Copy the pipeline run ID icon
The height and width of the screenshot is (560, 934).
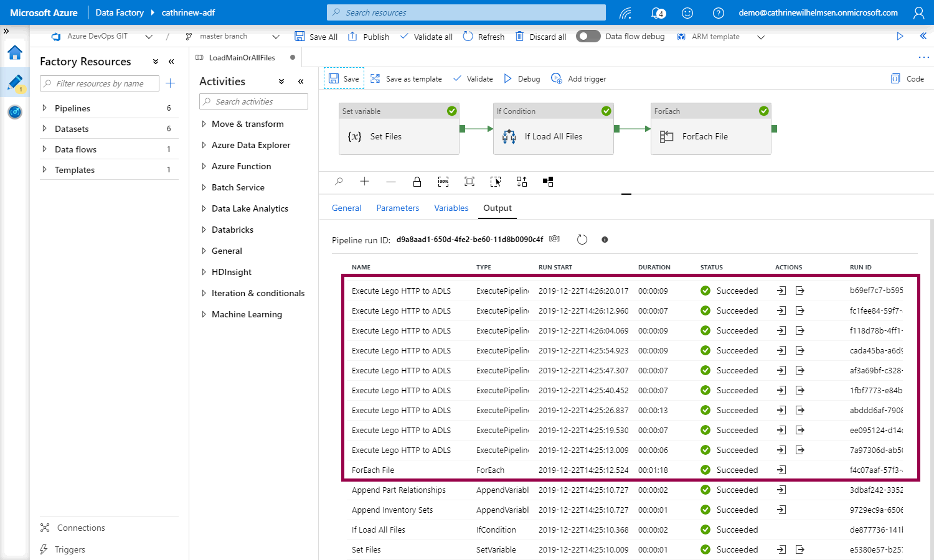click(x=554, y=239)
